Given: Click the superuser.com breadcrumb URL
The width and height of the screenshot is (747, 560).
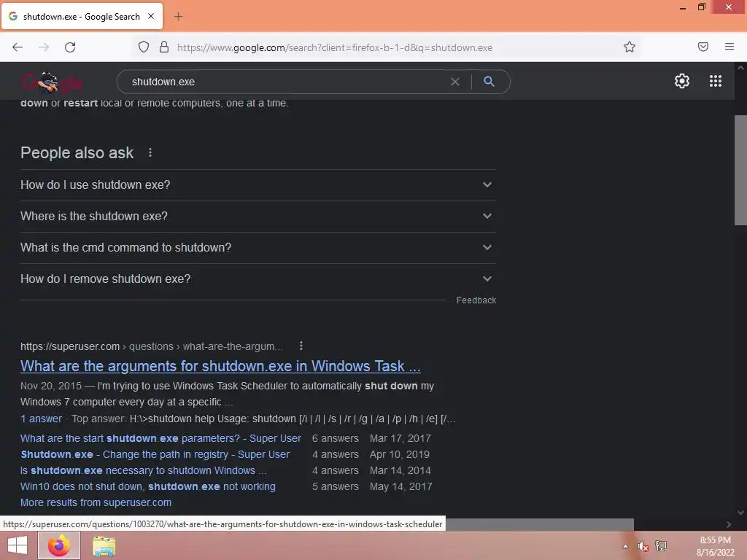Looking at the screenshot, I should point(152,346).
